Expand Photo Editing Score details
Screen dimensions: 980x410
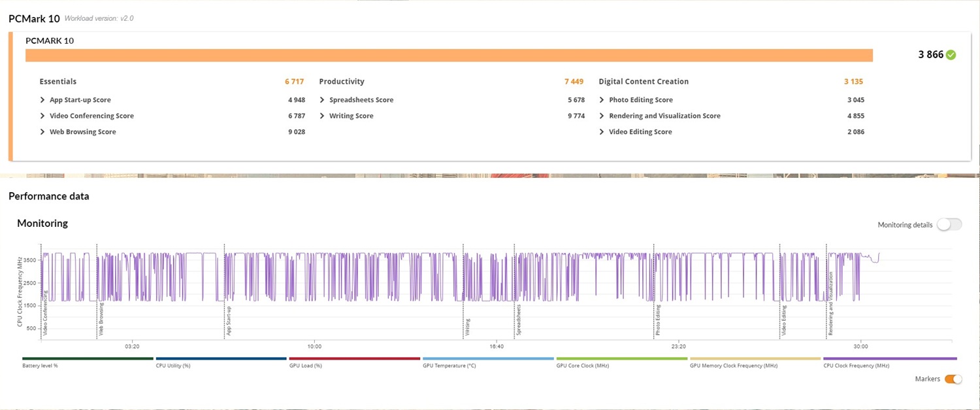click(602, 100)
